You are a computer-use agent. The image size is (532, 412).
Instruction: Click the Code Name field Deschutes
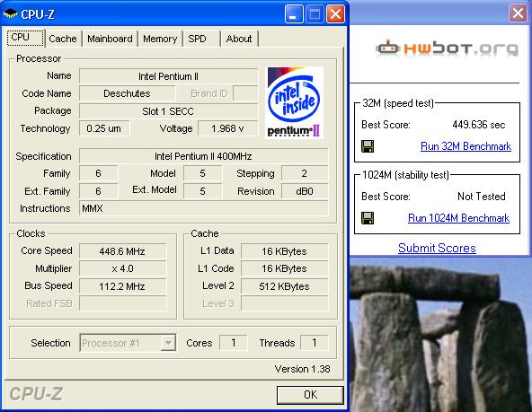pos(128,93)
